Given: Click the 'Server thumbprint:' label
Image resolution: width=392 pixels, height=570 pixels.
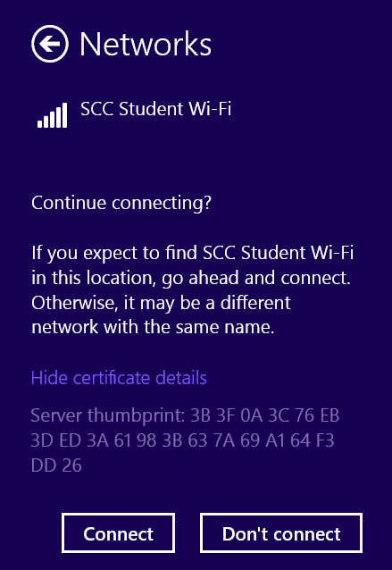Looking at the screenshot, I should click(108, 415).
